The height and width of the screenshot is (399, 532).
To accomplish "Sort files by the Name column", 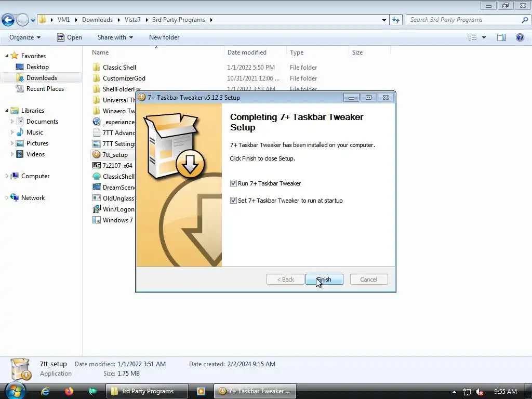I will [x=100, y=52].
